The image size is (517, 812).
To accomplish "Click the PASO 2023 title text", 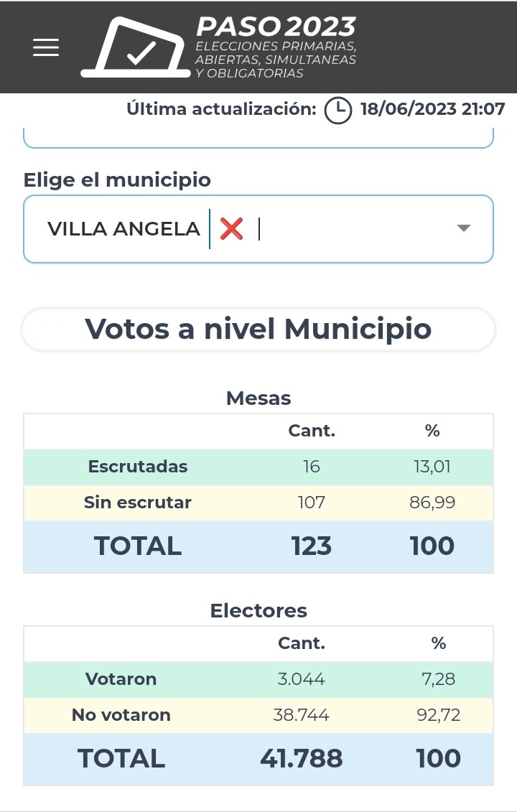I will pos(276,27).
